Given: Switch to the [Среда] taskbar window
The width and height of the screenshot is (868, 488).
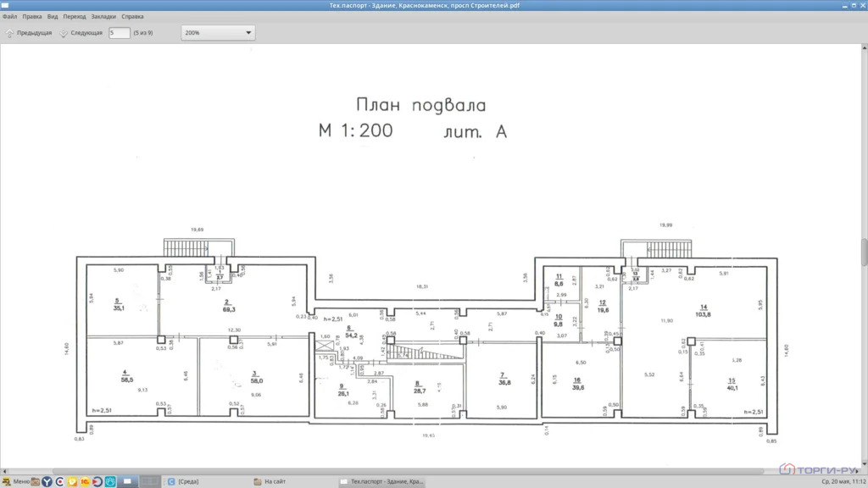Looking at the screenshot, I should point(184,482).
